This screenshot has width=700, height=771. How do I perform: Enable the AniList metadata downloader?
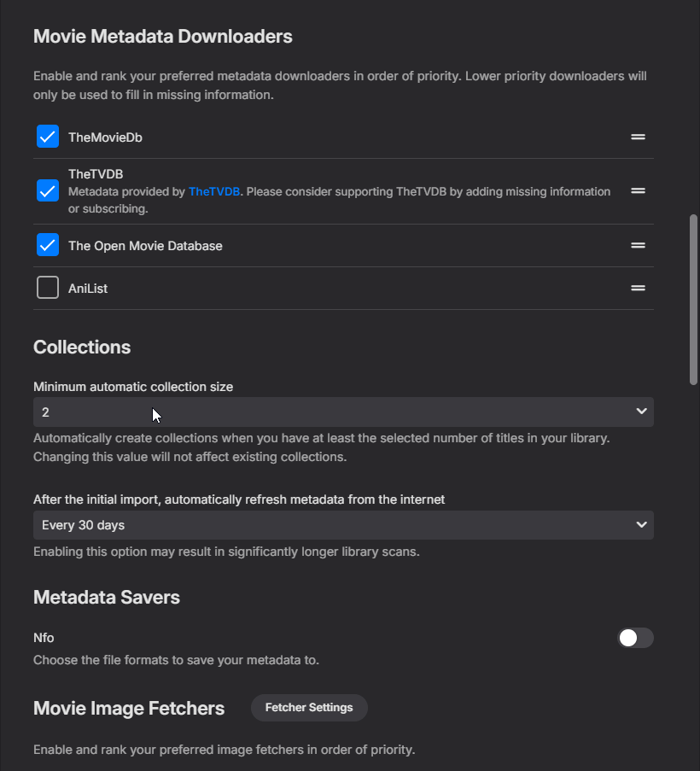48,289
